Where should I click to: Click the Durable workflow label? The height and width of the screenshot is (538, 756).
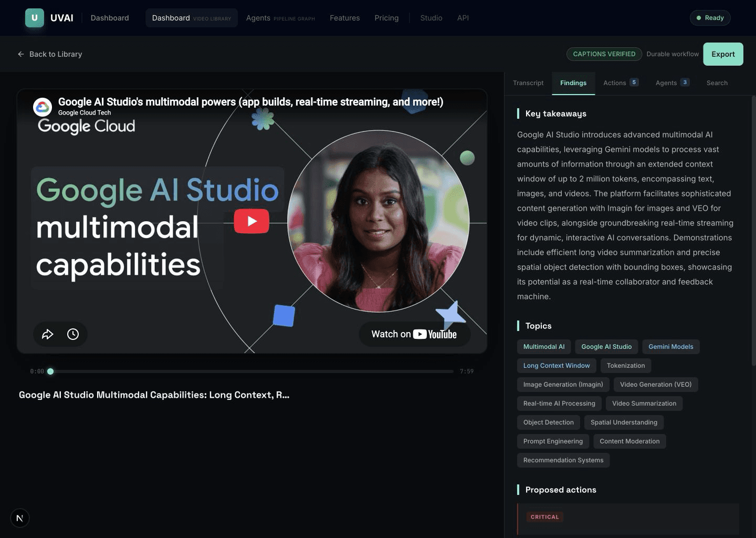pos(673,54)
